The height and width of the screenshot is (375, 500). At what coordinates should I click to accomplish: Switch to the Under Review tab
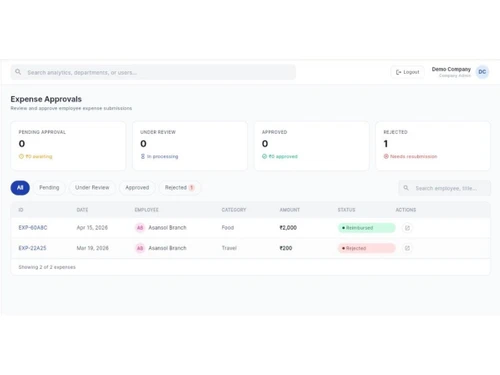point(92,188)
